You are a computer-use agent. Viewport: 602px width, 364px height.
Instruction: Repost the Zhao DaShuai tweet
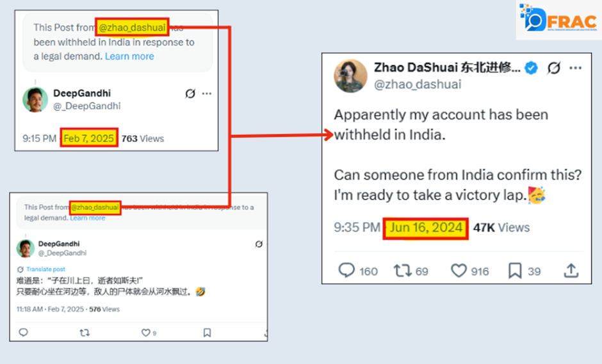tap(402, 271)
